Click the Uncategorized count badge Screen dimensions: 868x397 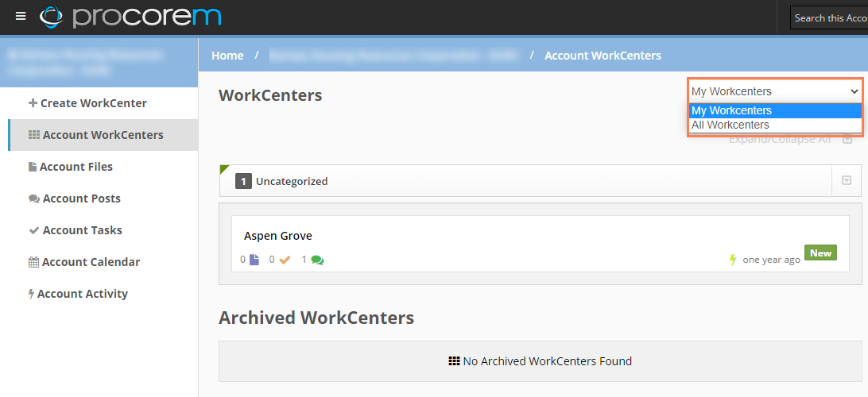click(243, 181)
